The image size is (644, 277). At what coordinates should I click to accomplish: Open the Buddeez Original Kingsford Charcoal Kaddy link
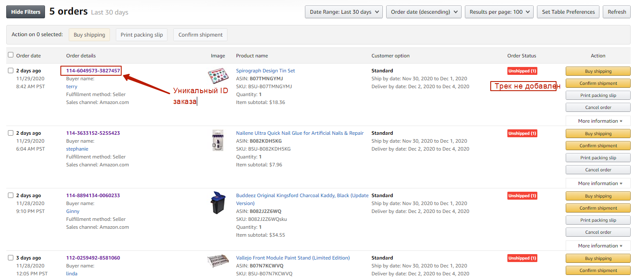click(302, 195)
